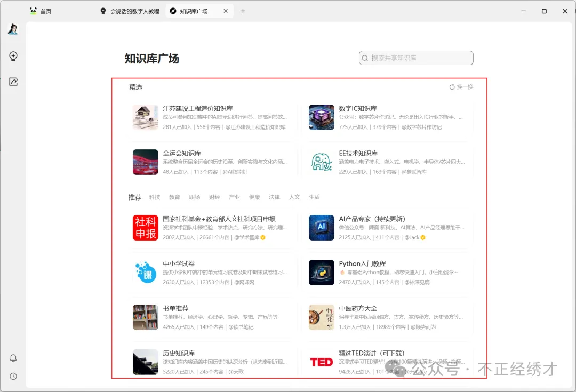
Task: Click the 历史知识库 thumbnail
Action: click(146, 362)
